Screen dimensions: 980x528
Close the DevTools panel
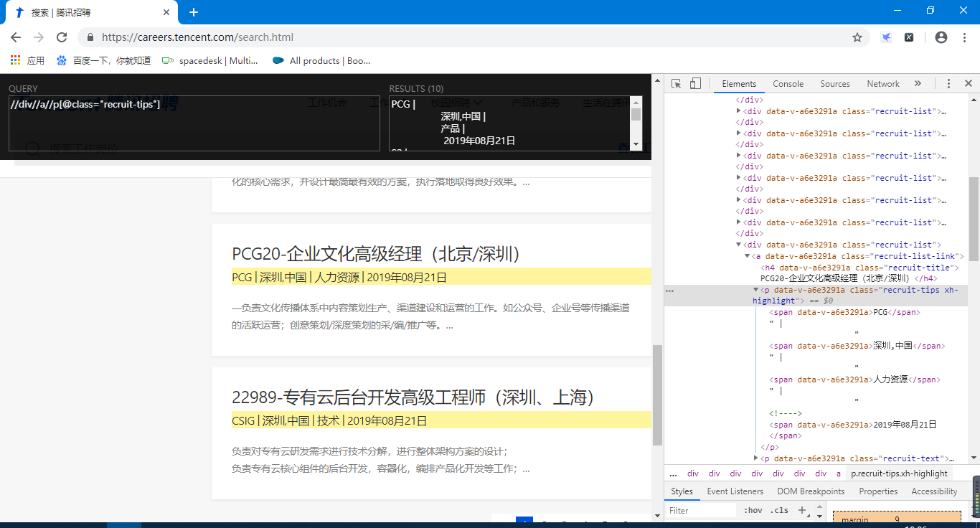[x=968, y=84]
